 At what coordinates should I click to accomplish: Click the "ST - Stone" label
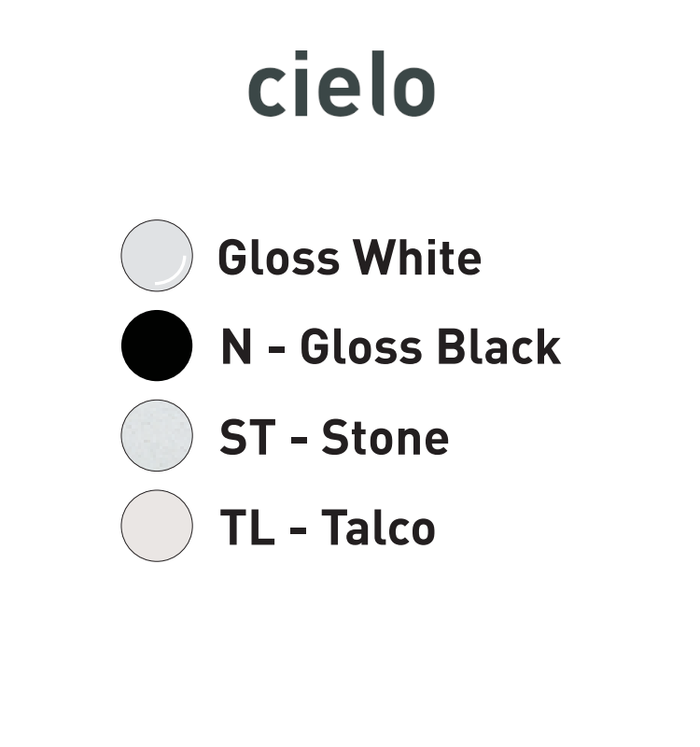[x=333, y=437]
